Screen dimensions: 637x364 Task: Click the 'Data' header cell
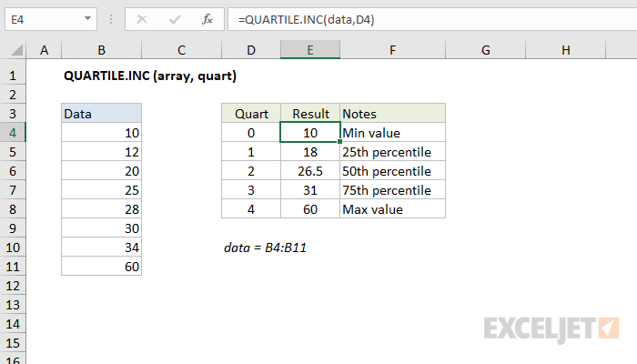(x=102, y=114)
